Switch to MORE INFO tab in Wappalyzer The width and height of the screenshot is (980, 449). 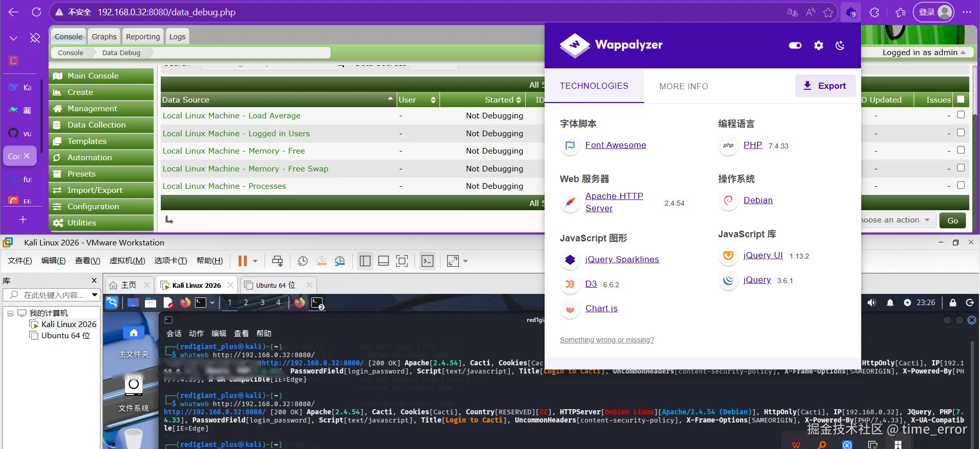tap(683, 86)
